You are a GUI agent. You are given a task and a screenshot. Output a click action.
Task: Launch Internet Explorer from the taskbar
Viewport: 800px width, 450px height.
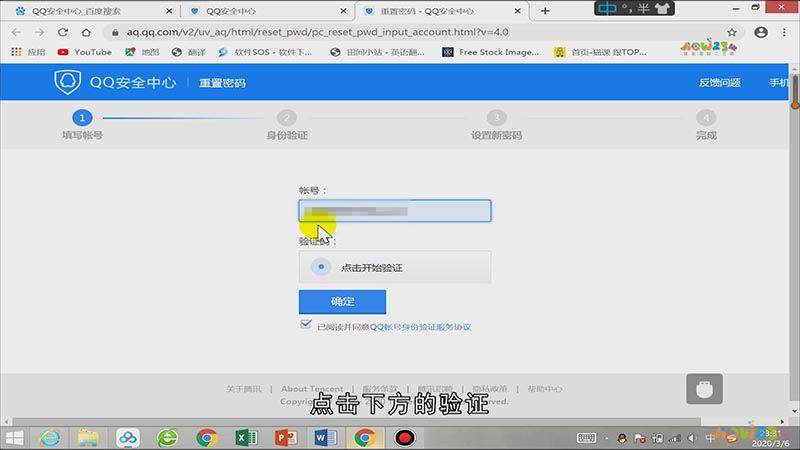coord(50,438)
